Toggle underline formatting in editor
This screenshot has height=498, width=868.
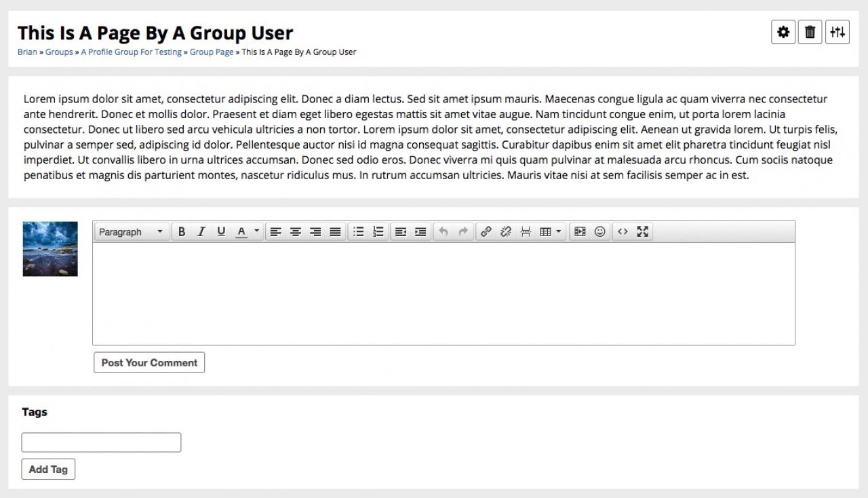point(221,232)
